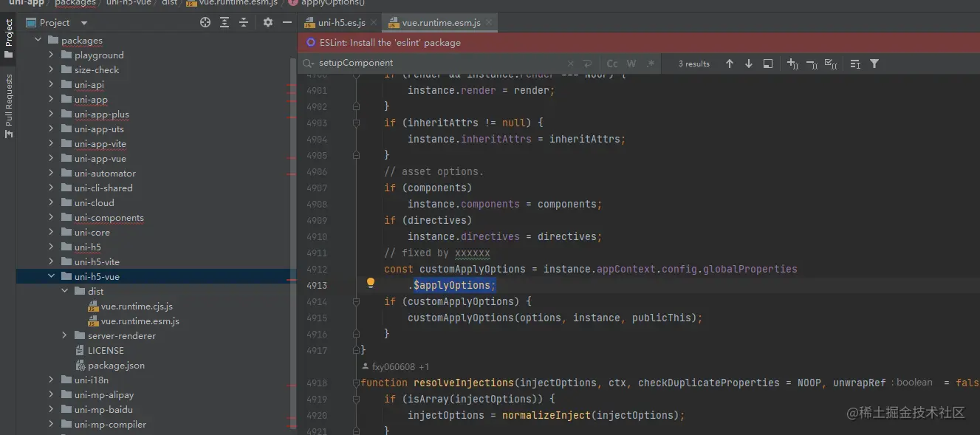Viewport: 980px width, 435px height.
Task: Clear the search field text
Action: click(570, 64)
